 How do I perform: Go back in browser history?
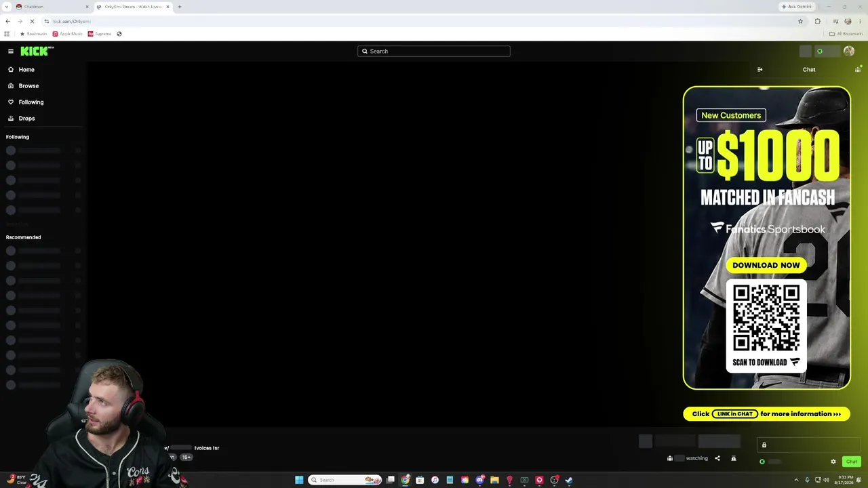point(7,21)
